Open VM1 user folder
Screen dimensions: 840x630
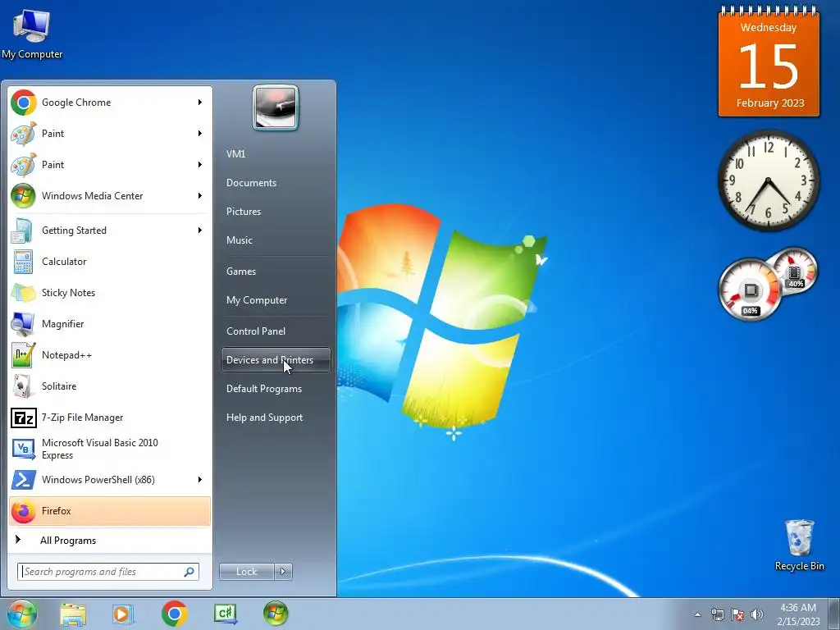coord(276,153)
